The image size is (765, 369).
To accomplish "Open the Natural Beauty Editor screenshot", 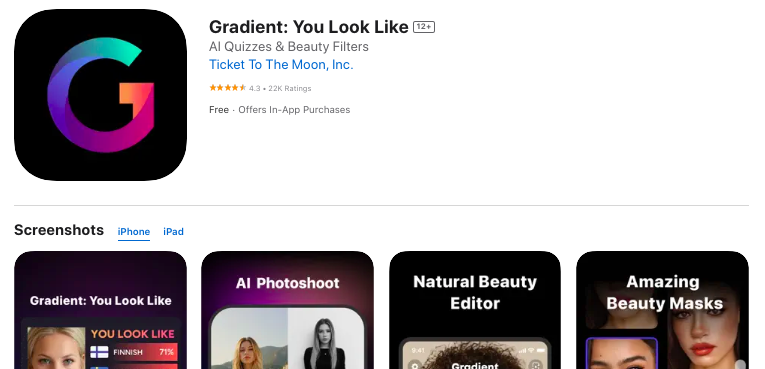I will point(475,310).
